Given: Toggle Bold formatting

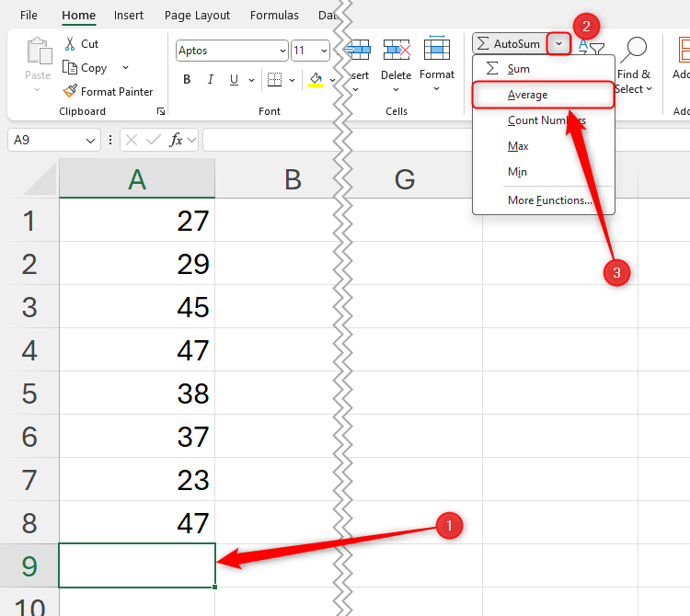Looking at the screenshot, I should 188,80.
